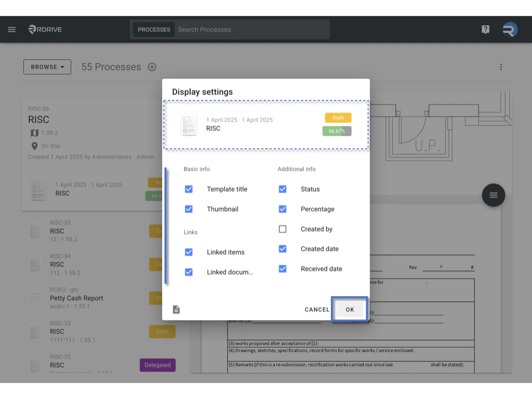Open the hamburger navigation menu
The height and width of the screenshot is (399, 532).
tap(11, 29)
